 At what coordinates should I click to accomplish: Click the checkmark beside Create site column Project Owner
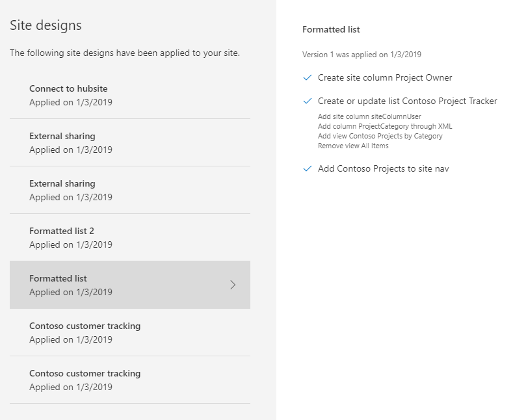coord(307,78)
